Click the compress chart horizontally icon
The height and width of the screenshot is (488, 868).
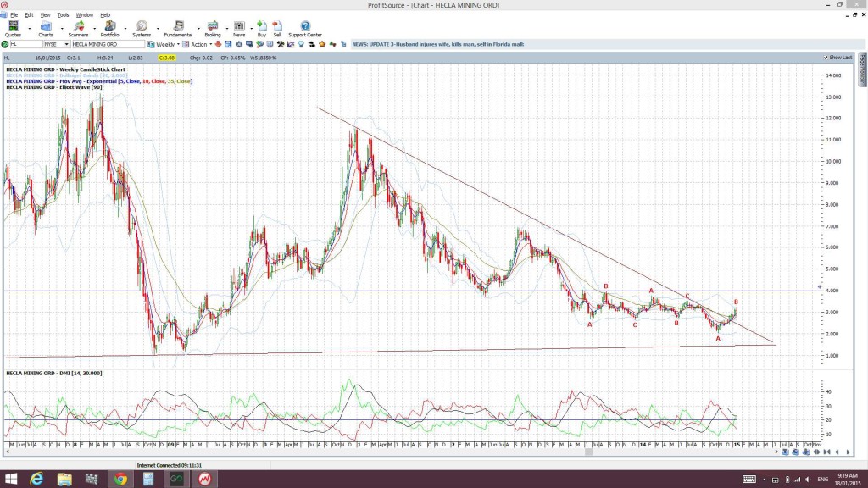click(x=827, y=452)
